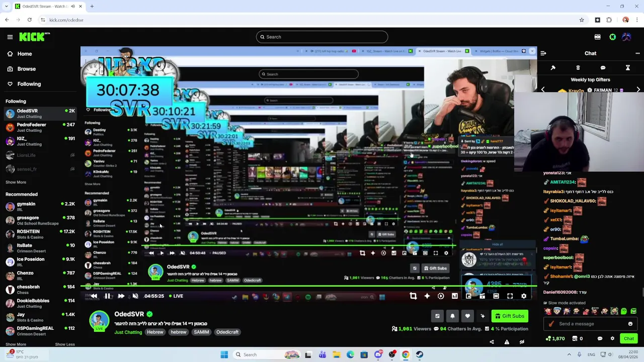Select the Hebrew tag

click(155, 332)
